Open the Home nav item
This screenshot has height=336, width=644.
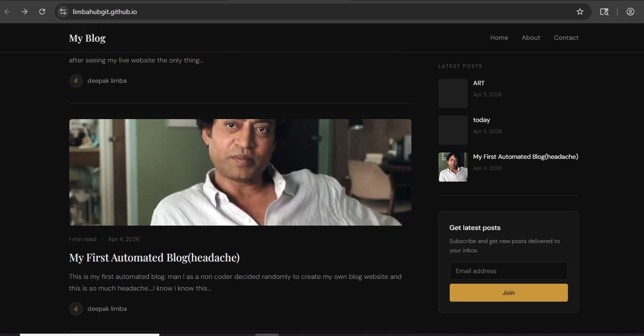coord(499,38)
